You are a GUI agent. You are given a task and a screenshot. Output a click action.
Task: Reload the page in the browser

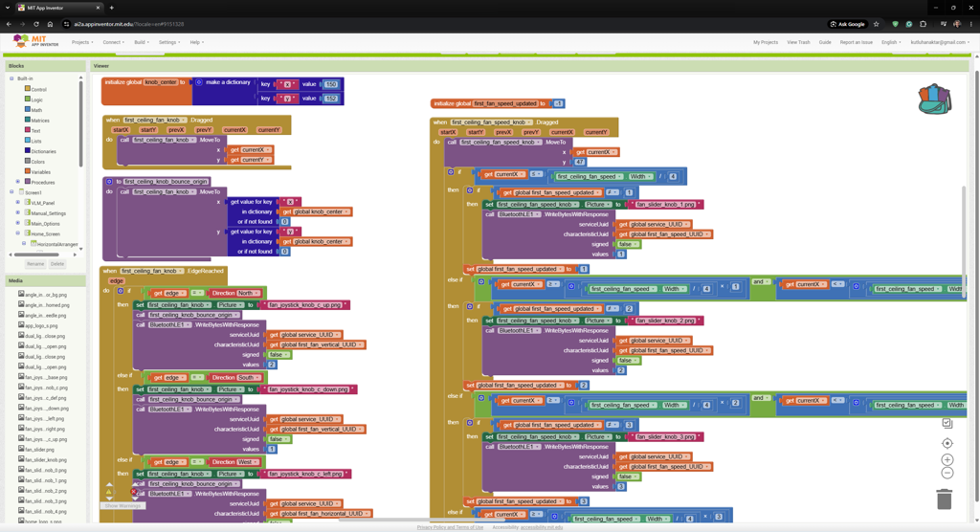[x=36, y=24]
